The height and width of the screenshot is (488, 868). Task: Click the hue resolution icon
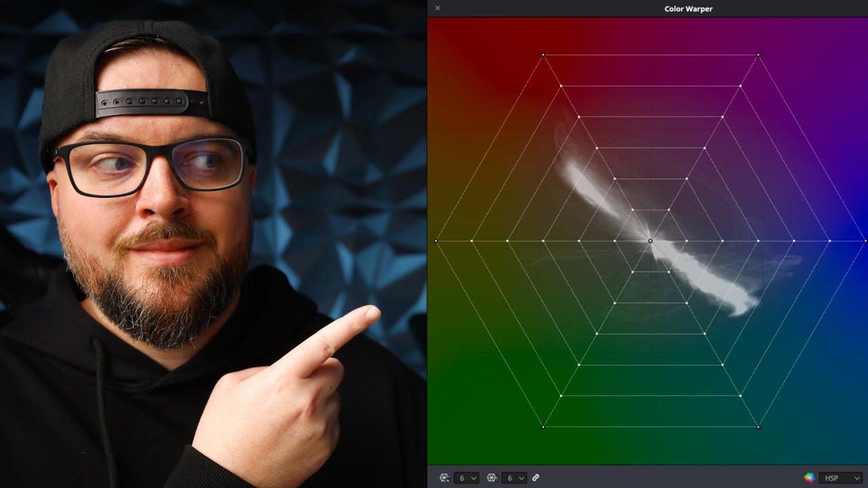coord(444,478)
